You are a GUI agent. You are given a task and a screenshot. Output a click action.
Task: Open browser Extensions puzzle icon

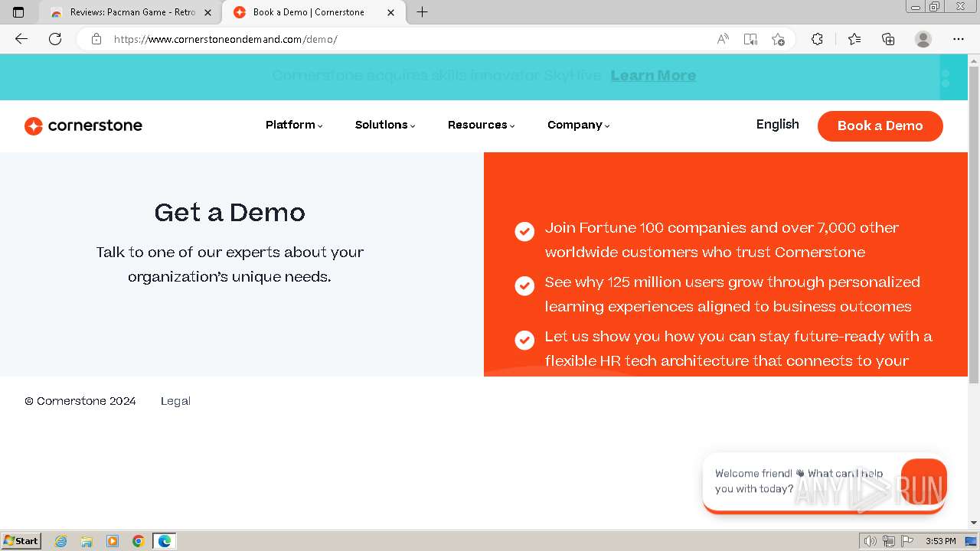coord(817,39)
